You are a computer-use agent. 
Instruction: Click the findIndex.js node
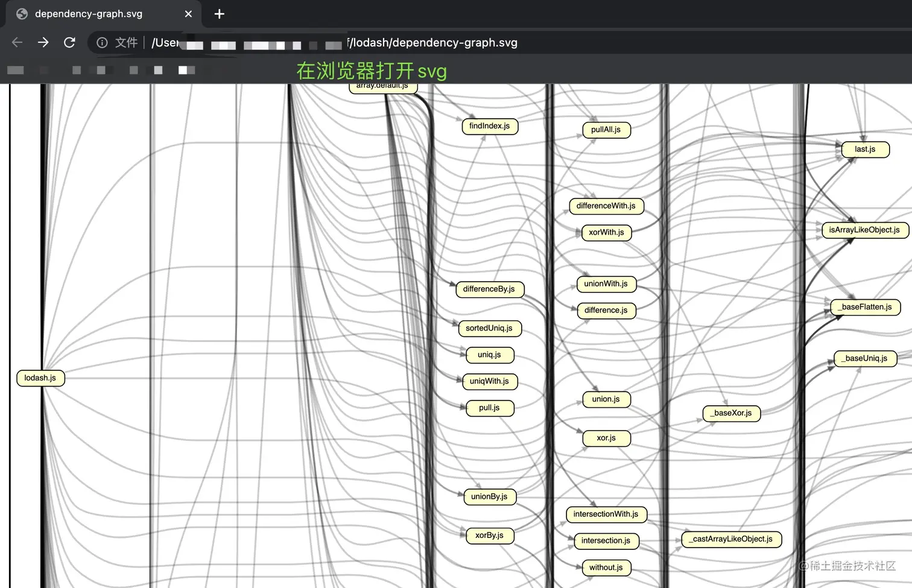tap(490, 126)
